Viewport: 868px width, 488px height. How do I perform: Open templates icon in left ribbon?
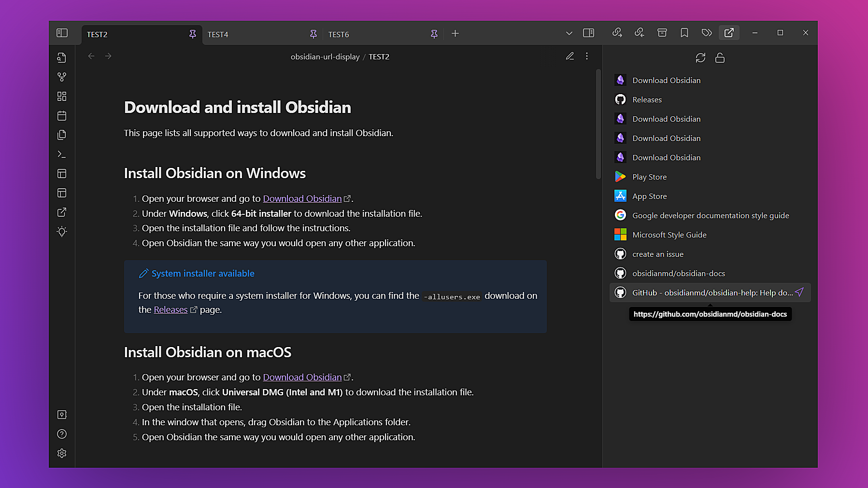(x=62, y=135)
